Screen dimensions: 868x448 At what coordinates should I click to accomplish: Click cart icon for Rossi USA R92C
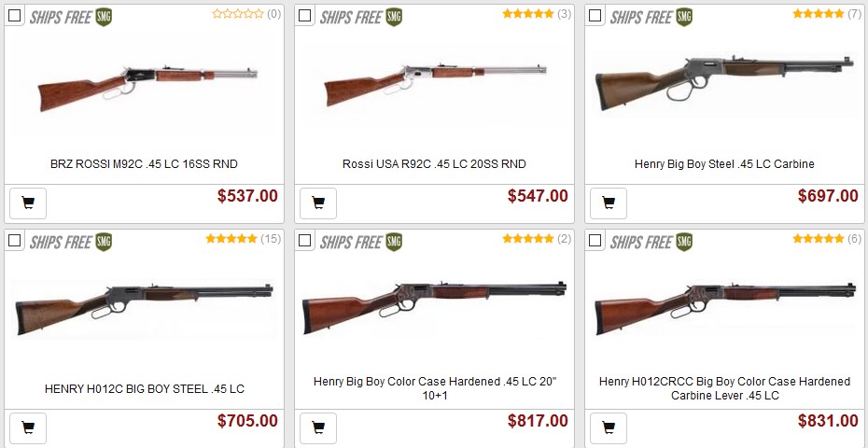pos(317,203)
